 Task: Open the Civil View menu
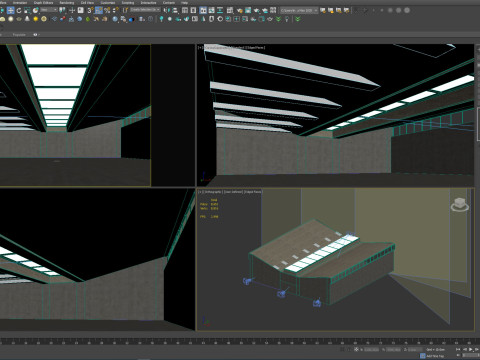[x=87, y=3]
